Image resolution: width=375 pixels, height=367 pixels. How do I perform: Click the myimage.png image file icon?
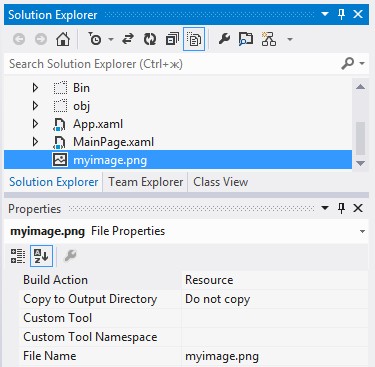tap(60, 160)
